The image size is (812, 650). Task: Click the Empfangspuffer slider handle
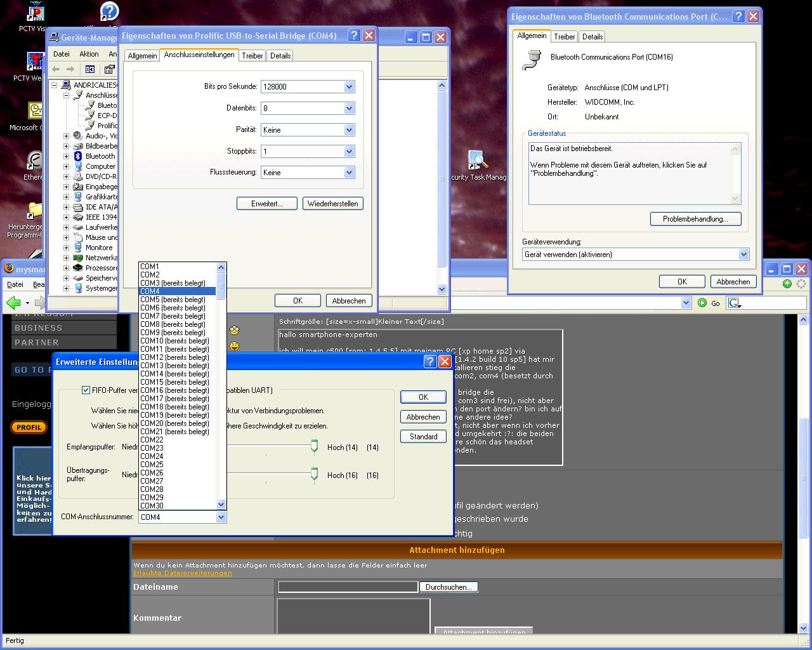(x=314, y=447)
